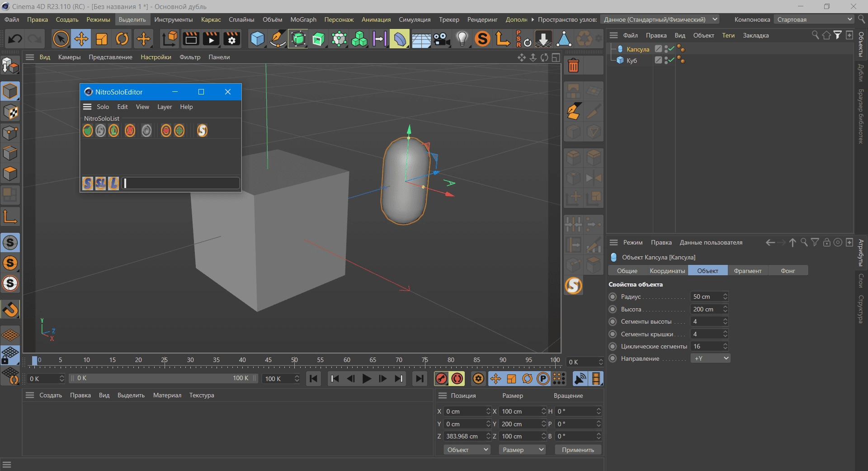The height and width of the screenshot is (471, 868).
Task: Open the Размер size mode dropdown
Action: pyautogui.click(x=522, y=450)
